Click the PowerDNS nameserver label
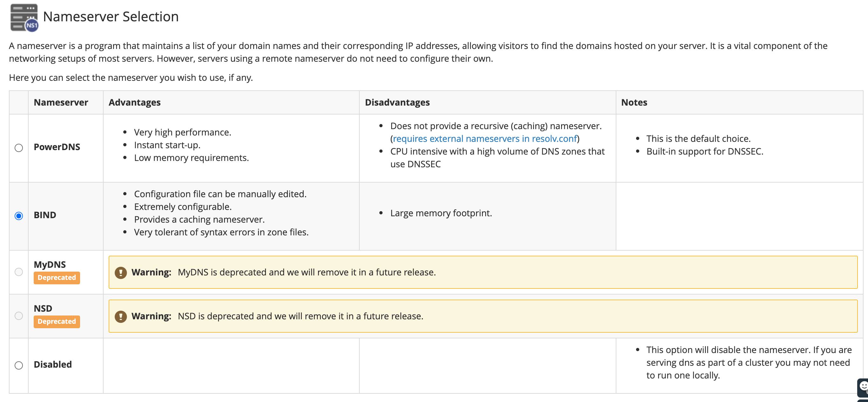This screenshot has width=868, height=402. pyautogui.click(x=57, y=147)
